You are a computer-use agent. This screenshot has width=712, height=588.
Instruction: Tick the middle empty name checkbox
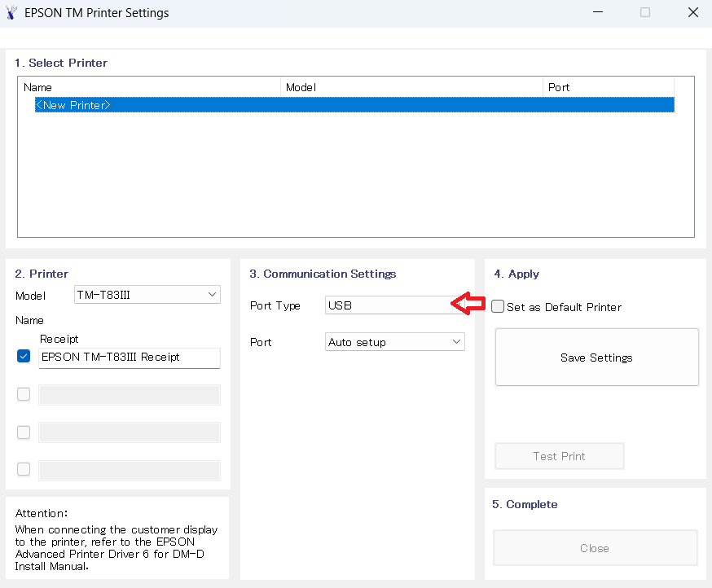(24, 432)
